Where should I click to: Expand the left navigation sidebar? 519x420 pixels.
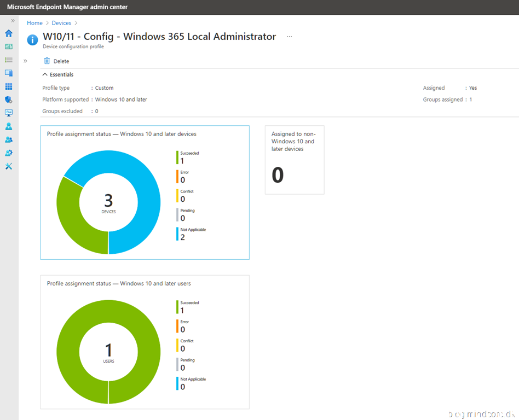click(13, 21)
